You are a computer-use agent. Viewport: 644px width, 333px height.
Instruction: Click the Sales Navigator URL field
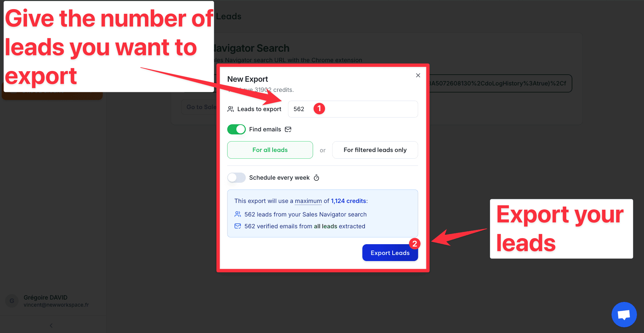[500, 83]
